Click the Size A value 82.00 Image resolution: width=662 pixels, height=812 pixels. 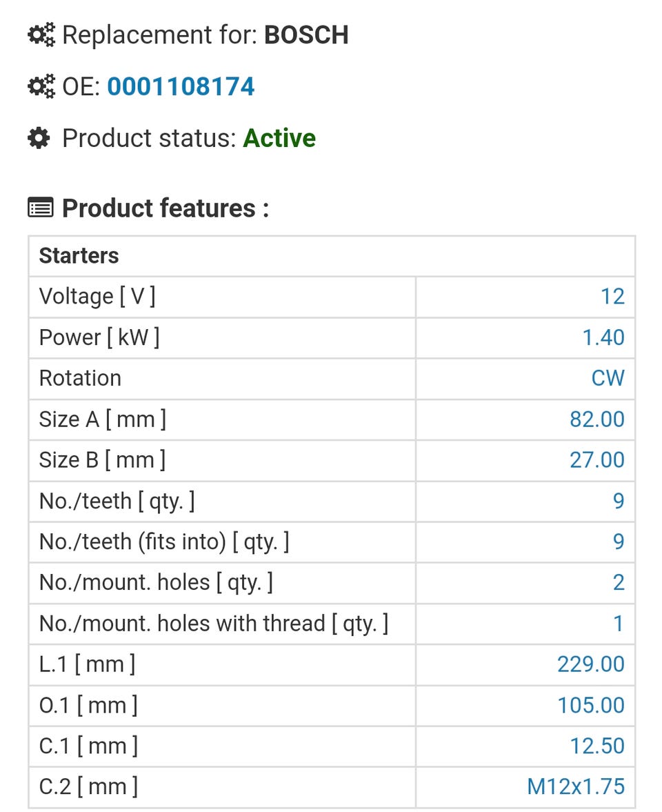pos(597,419)
